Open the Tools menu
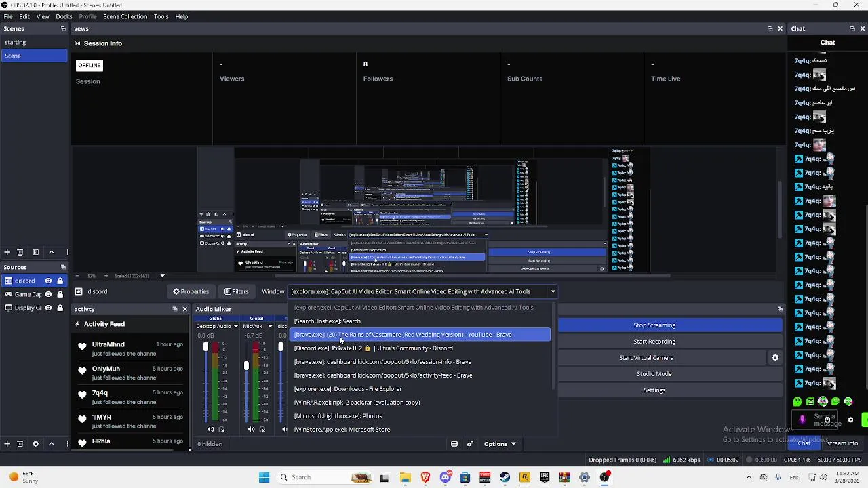This screenshot has width=868, height=488. [161, 16]
